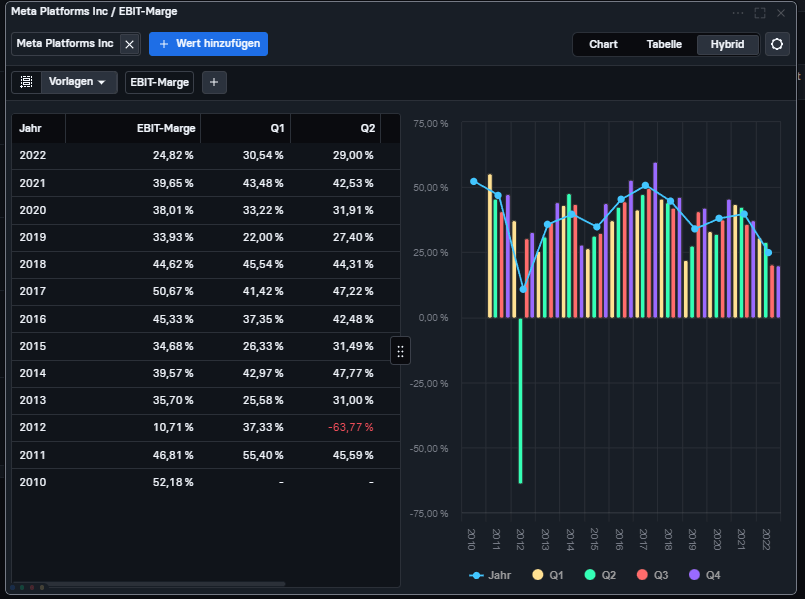Viewport: 805px width, 599px height.
Task: Click the 2010 data point on Jahr line
Action: [x=474, y=182]
